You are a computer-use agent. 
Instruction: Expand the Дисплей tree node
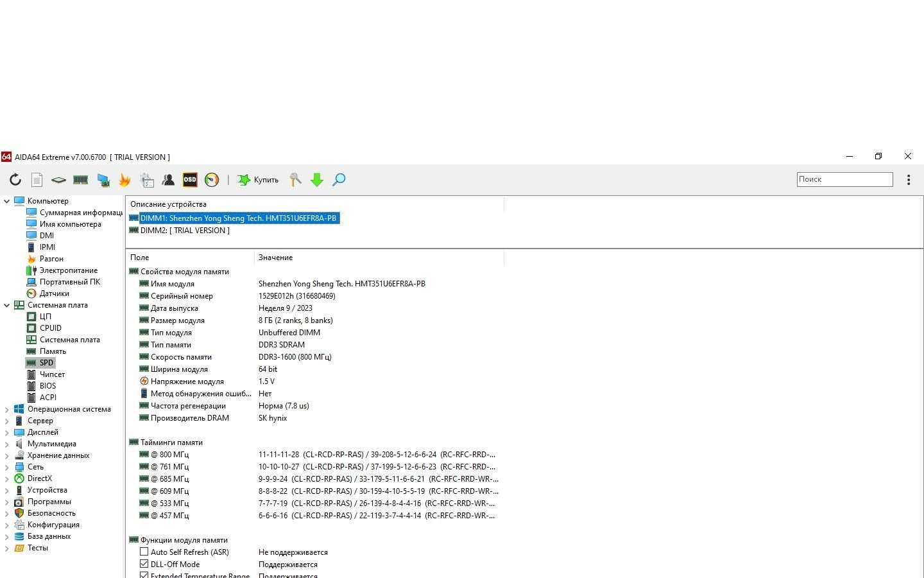[6, 432]
